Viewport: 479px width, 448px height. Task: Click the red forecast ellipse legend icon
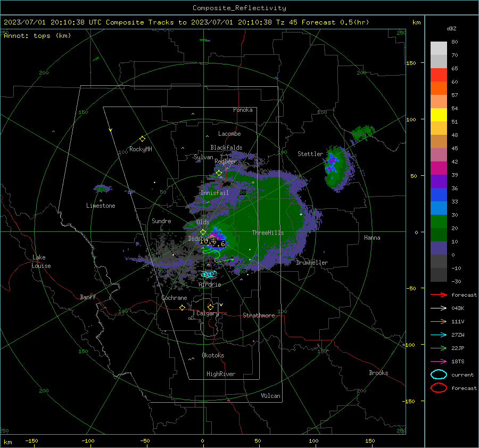[x=439, y=388]
